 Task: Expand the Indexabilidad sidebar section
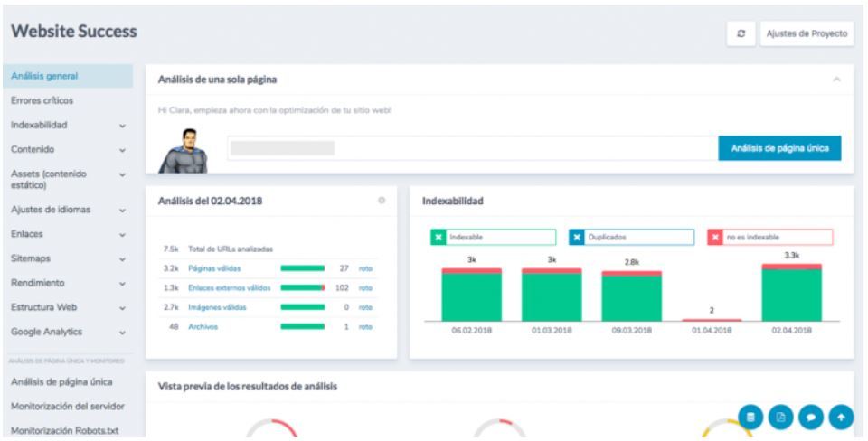pyautogui.click(x=122, y=126)
